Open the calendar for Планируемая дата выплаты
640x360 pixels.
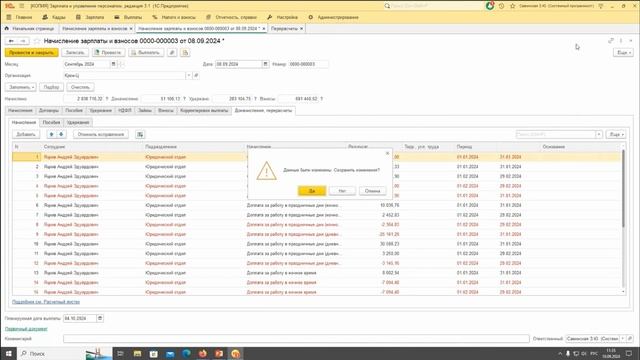[100, 318]
